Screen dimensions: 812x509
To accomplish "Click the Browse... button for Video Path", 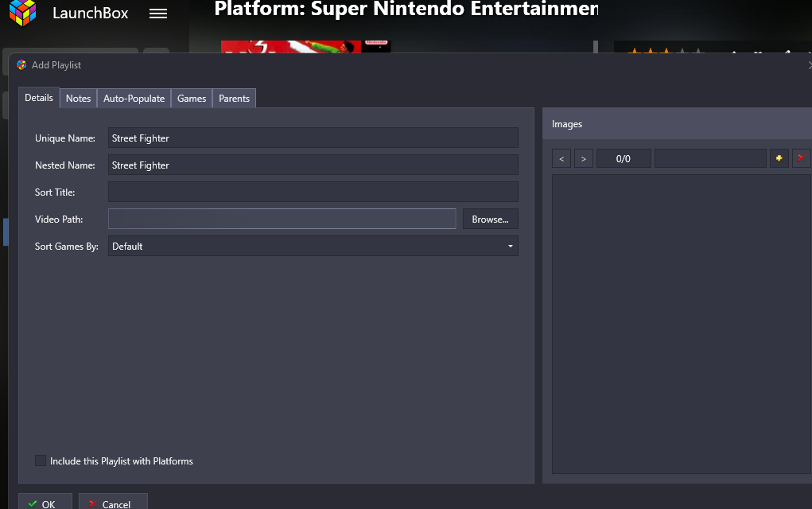I will (490, 219).
